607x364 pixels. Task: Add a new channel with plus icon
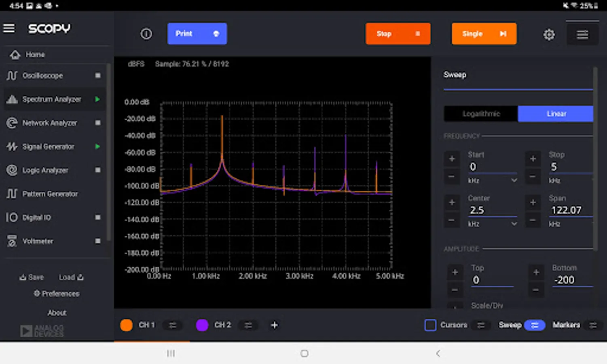274,325
